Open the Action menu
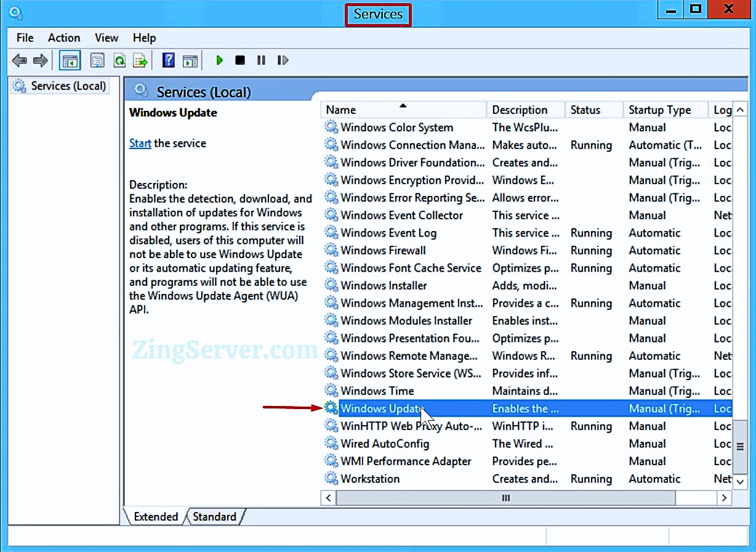Viewport: 756px width, 552px height. pos(64,38)
